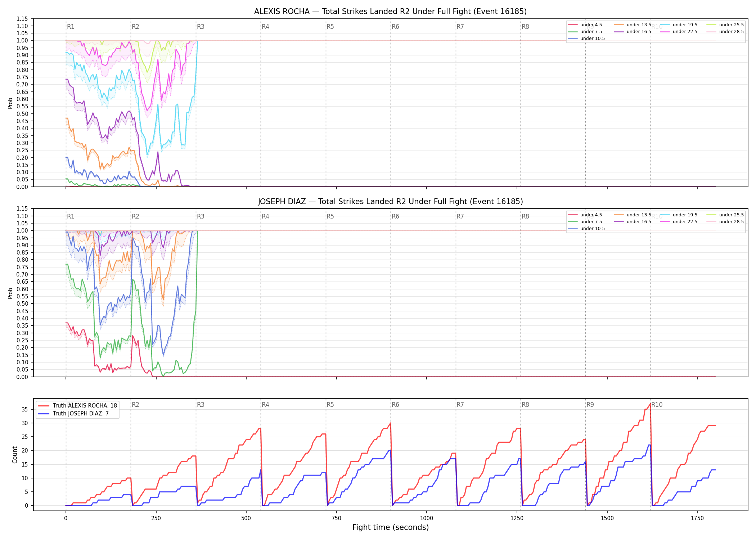Click the R3 round label in the JOSEPH DIAZ chart

pos(201,216)
